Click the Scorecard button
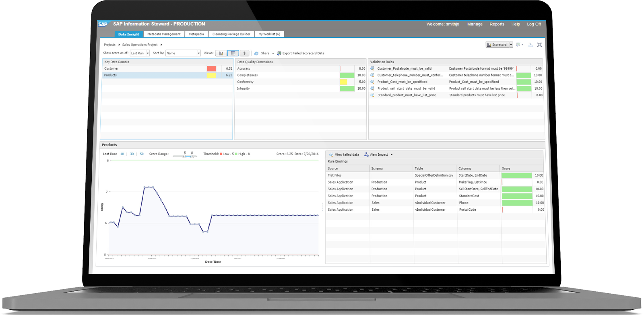The width and height of the screenshot is (644, 315). (x=497, y=45)
